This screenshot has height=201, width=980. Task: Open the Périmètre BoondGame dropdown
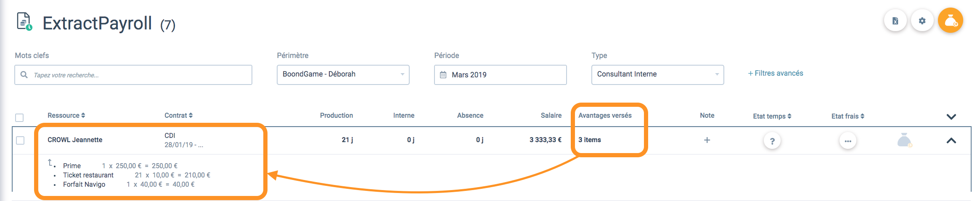343,74
